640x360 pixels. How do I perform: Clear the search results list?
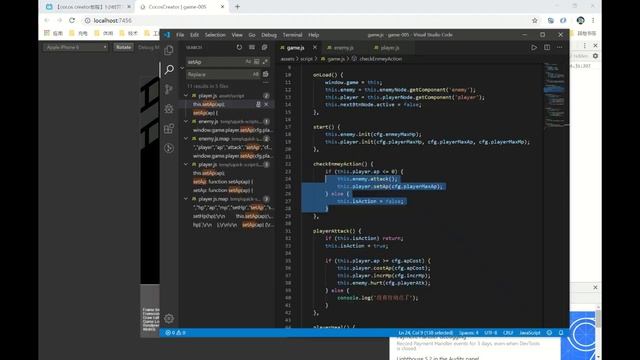[x=252, y=47]
